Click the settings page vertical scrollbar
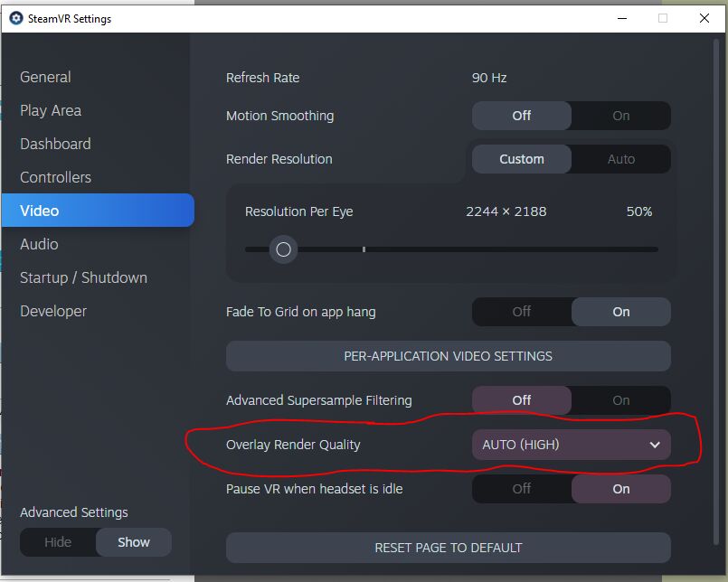Viewport: 728px width, 582px height. [x=715, y=293]
